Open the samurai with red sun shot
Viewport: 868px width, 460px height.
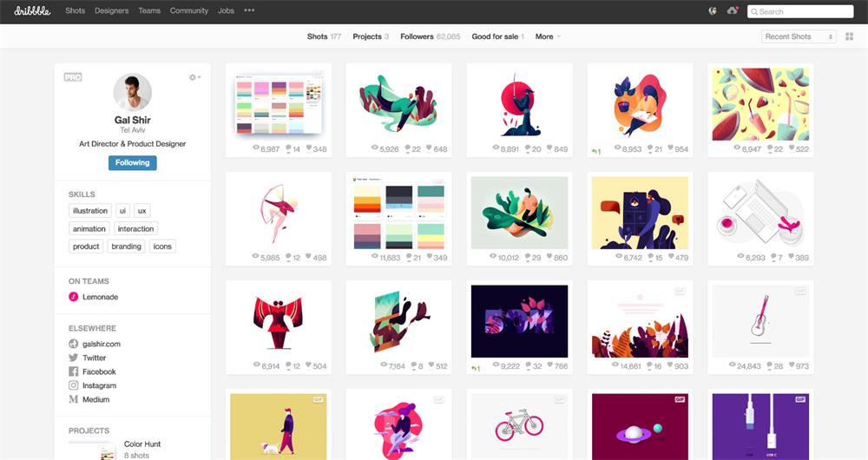(x=519, y=103)
